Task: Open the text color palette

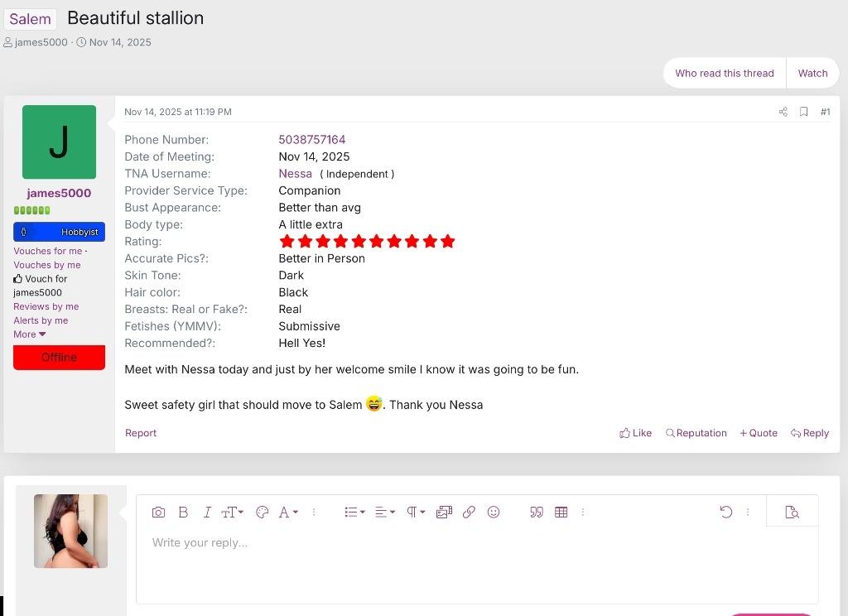Action: pos(262,513)
